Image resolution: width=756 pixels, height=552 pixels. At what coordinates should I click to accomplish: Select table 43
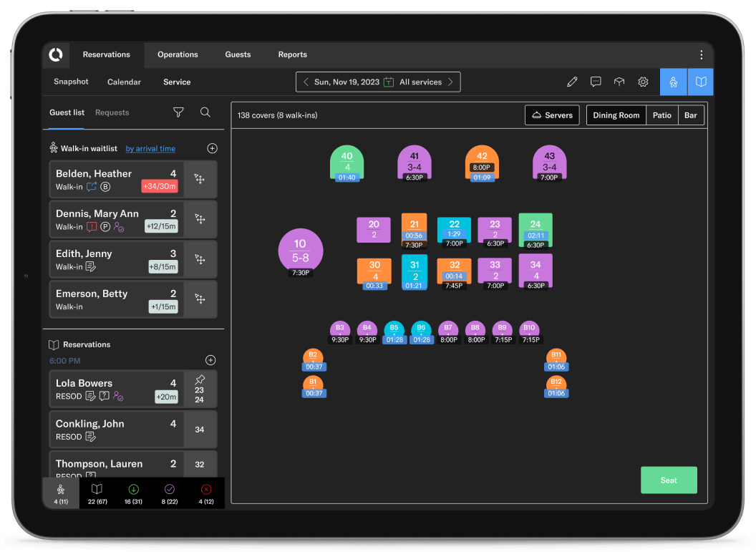549,163
